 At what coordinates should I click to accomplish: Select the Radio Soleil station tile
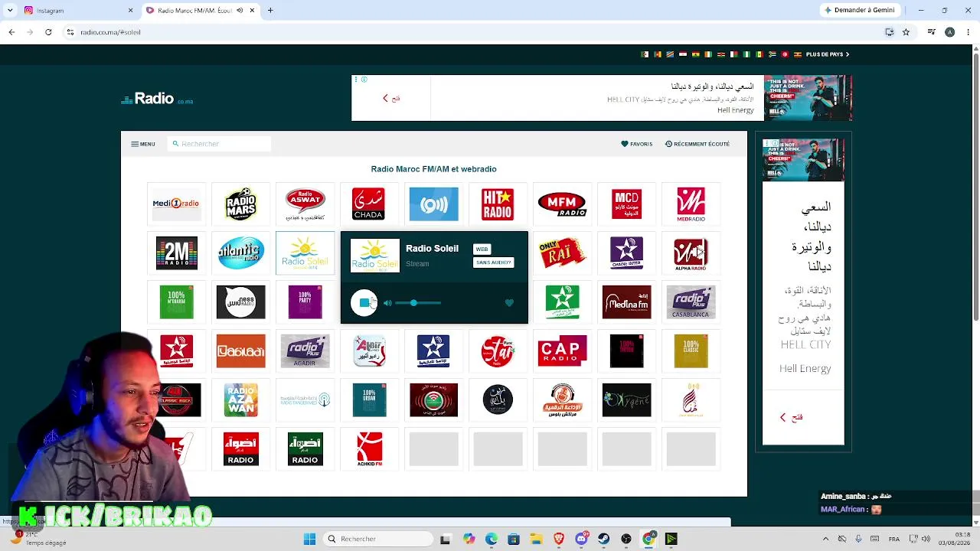(x=305, y=253)
